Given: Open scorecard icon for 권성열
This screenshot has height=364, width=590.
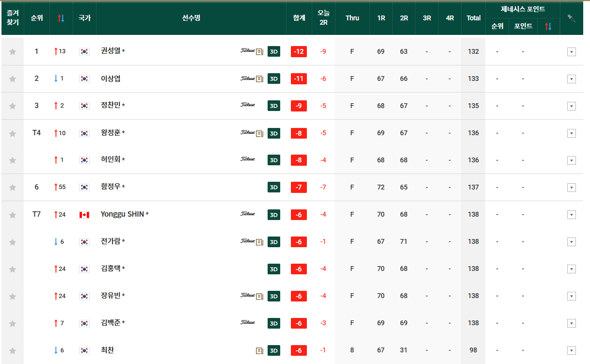Looking at the screenshot, I should tap(259, 51).
